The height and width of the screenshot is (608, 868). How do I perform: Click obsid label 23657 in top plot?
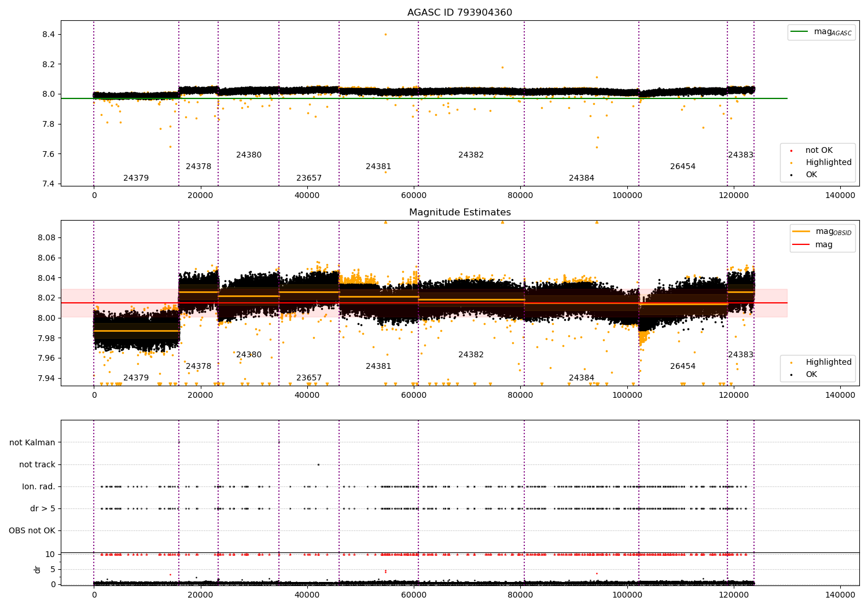coord(309,178)
